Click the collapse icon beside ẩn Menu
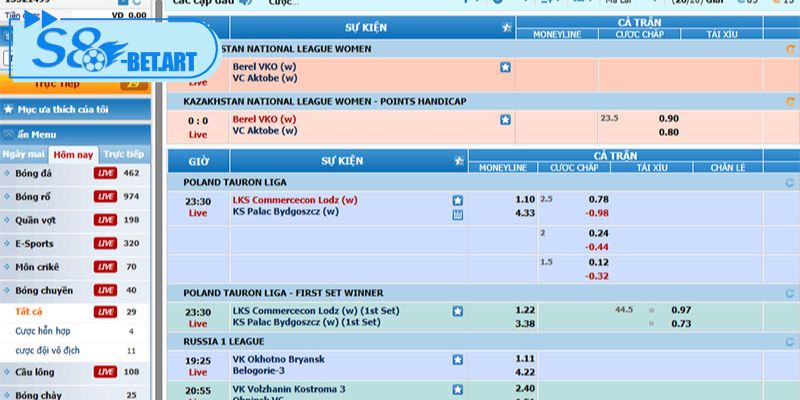Viewport: 800px width, 400px height. (x=8, y=135)
